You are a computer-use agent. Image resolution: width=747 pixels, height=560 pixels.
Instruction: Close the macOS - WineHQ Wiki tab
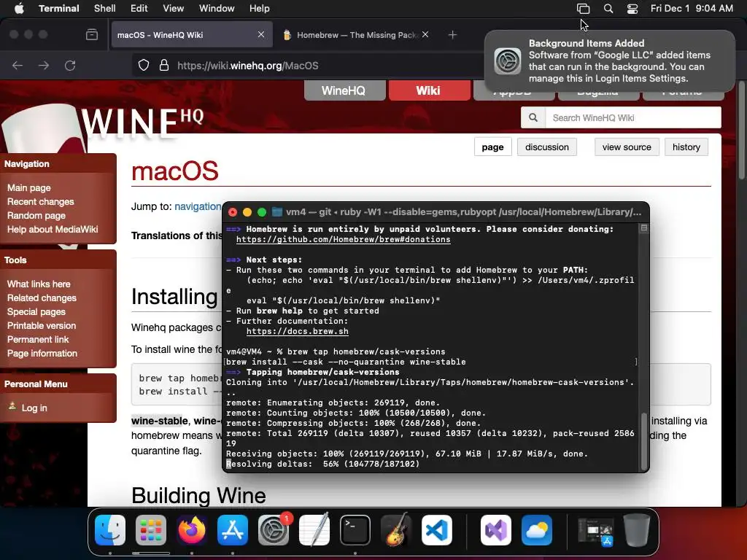pos(261,34)
